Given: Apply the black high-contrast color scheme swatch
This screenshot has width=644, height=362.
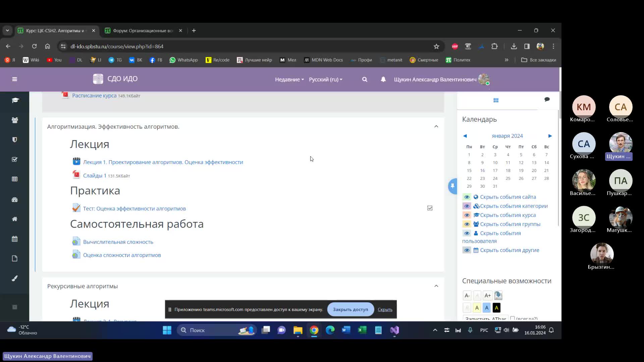Looking at the screenshot, I should [x=496, y=308].
